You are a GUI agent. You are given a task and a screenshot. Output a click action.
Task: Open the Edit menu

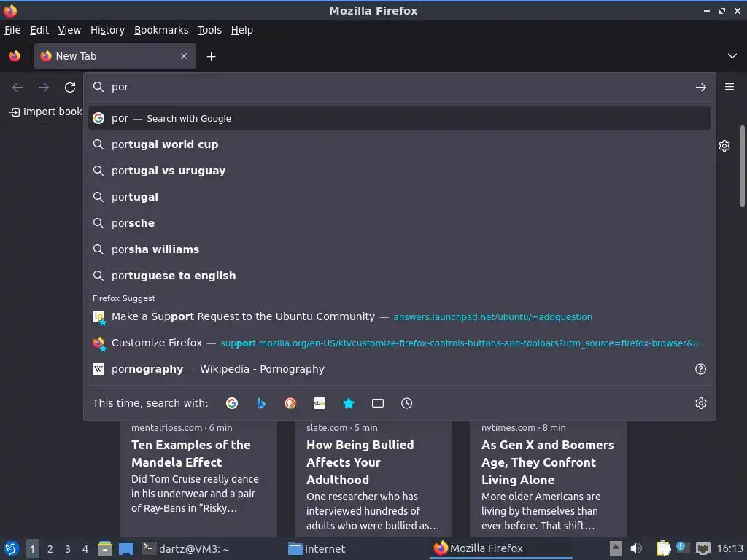[x=39, y=30]
